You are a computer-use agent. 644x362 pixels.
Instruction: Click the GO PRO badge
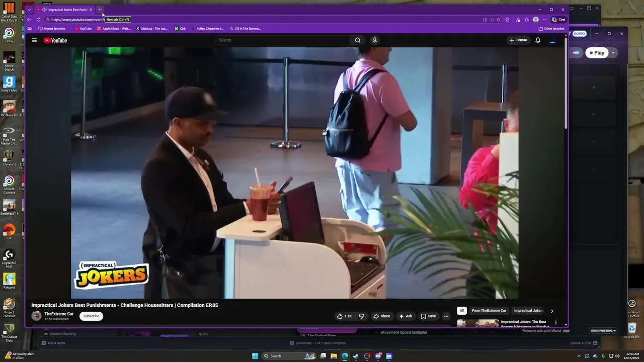click(579, 34)
